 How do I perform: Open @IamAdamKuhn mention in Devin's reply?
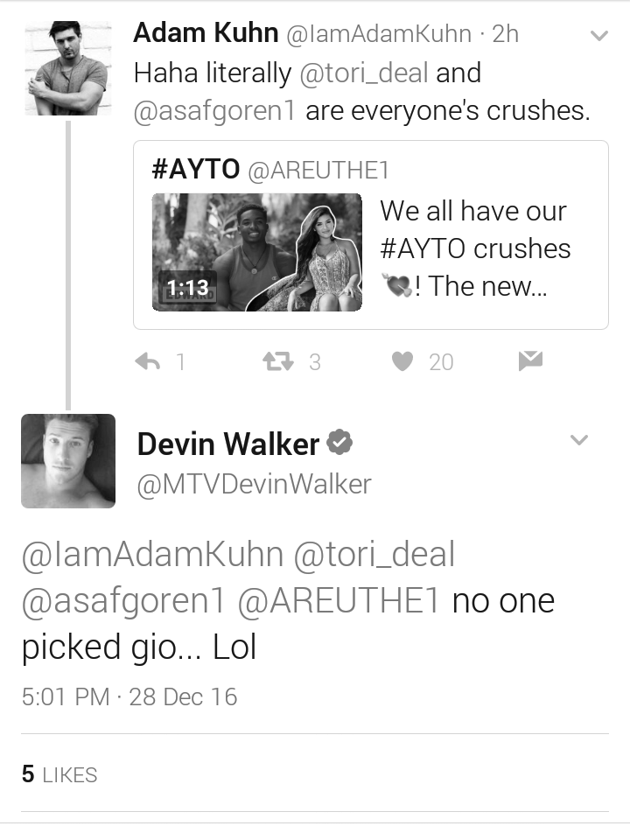152,554
